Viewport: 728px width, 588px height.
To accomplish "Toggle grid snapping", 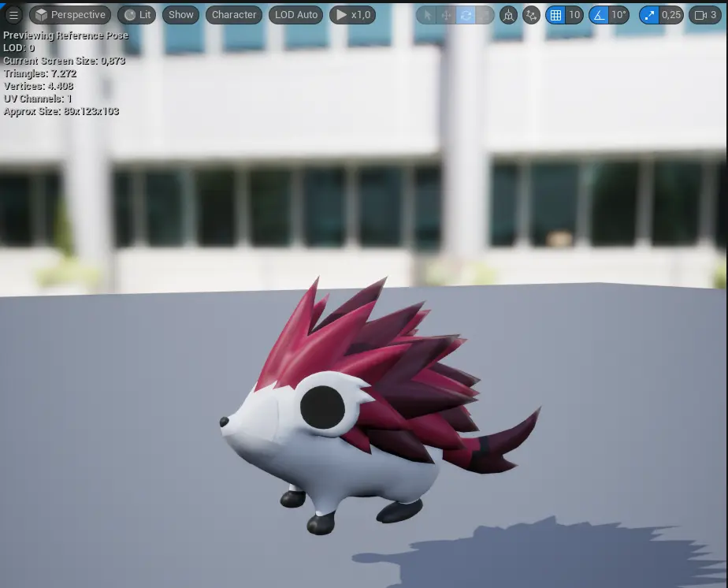I will [555, 15].
